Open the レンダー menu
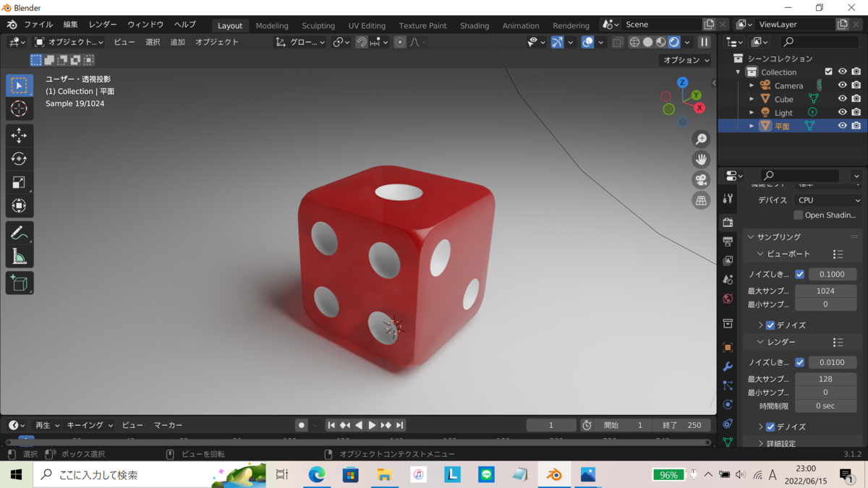Screen dimensions: 868x488 (x=103, y=25)
